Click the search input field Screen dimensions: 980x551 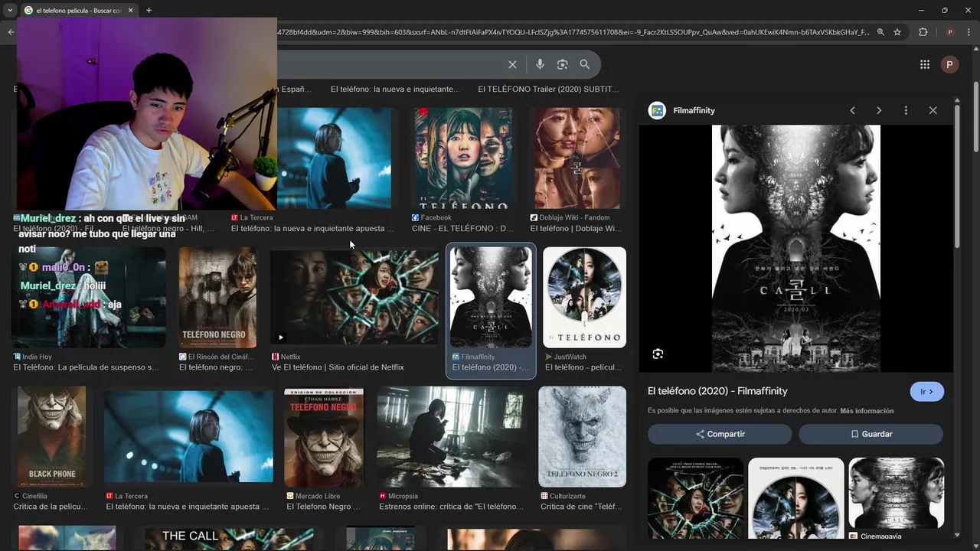(x=390, y=65)
